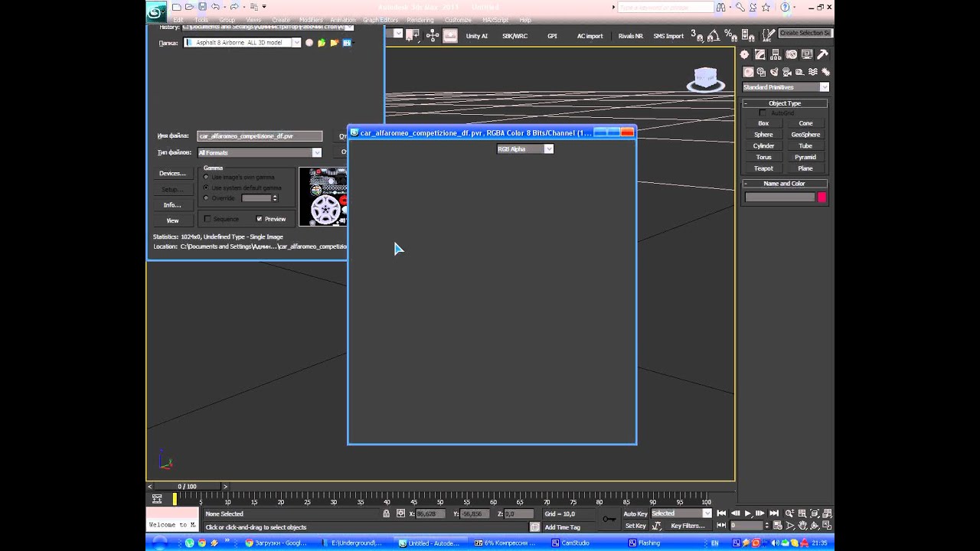Click the search binoculars icon
This screenshot has height=551, width=980.
click(721, 7)
